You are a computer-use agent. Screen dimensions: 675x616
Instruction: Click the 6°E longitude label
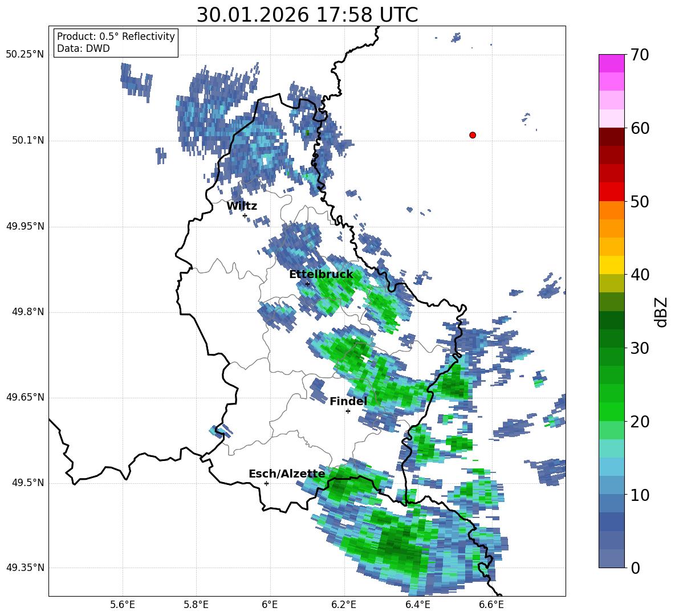click(270, 605)
